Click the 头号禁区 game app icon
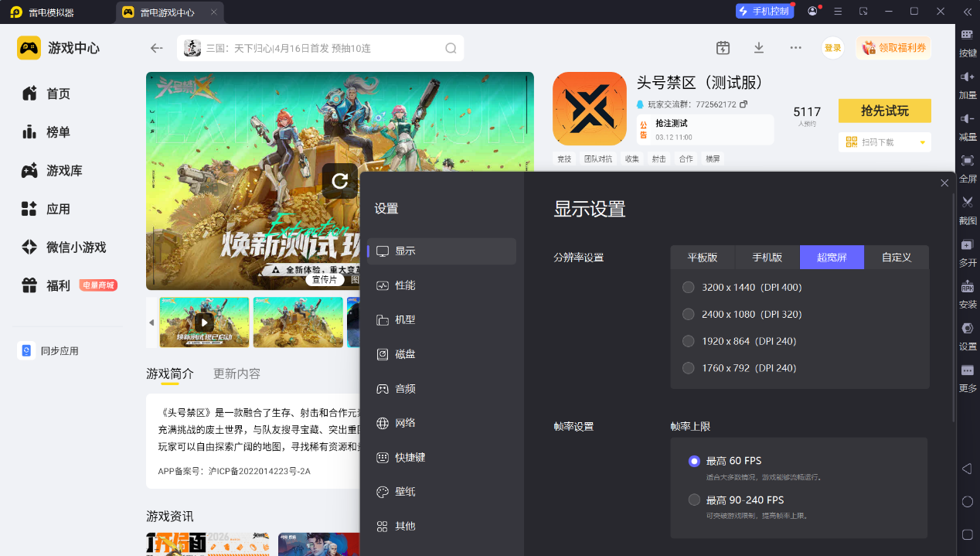Image resolution: width=980 pixels, height=556 pixels. [x=590, y=108]
